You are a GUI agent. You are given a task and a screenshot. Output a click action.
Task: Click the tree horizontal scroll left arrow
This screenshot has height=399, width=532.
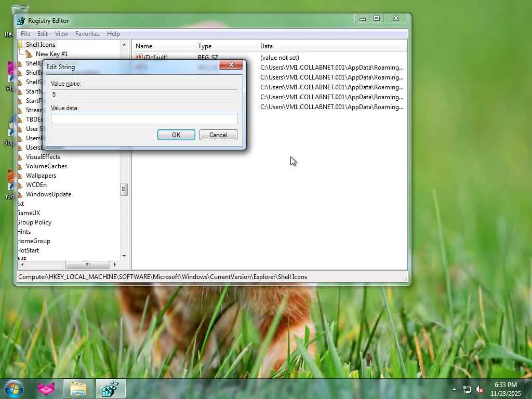[22, 264]
